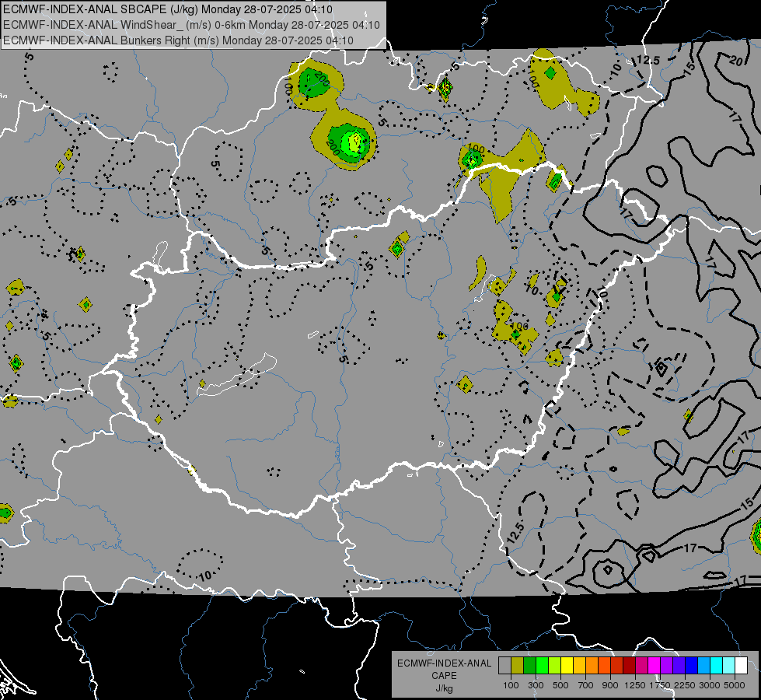Click the legend value 900
Screen dimensions: 761x700
coord(610,685)
